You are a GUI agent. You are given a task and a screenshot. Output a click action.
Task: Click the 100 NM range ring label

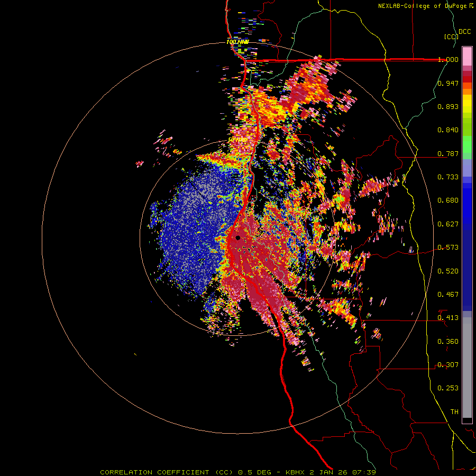237,42
